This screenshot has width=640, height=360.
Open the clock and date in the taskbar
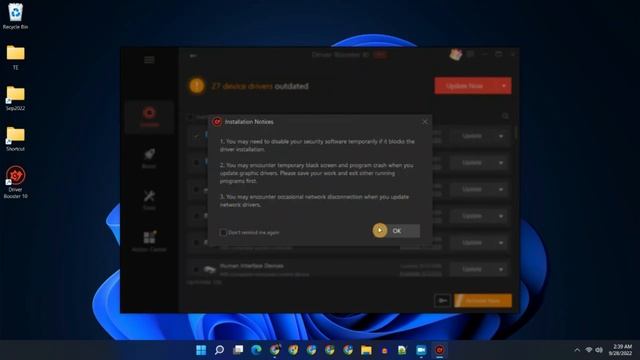(621, 350)
